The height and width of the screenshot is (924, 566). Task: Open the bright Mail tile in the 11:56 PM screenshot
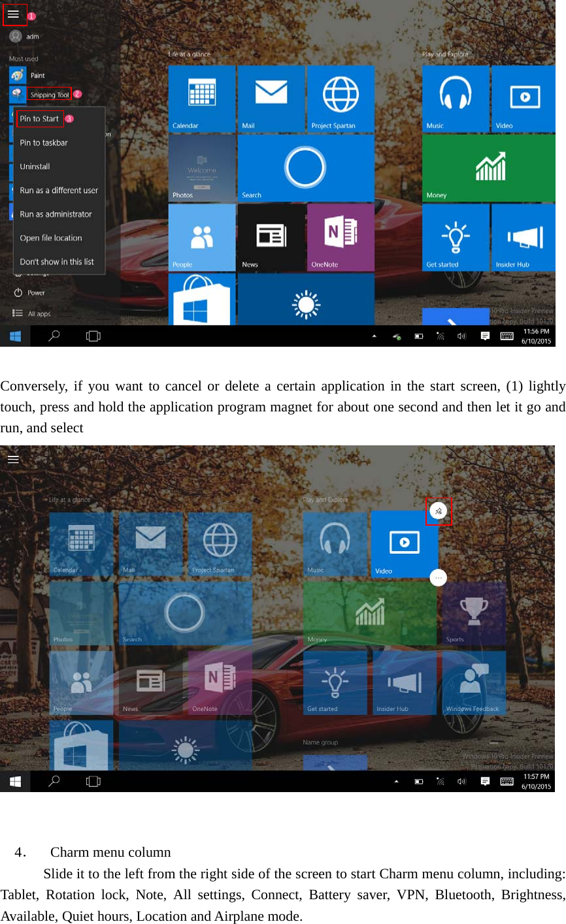point(271,99)
